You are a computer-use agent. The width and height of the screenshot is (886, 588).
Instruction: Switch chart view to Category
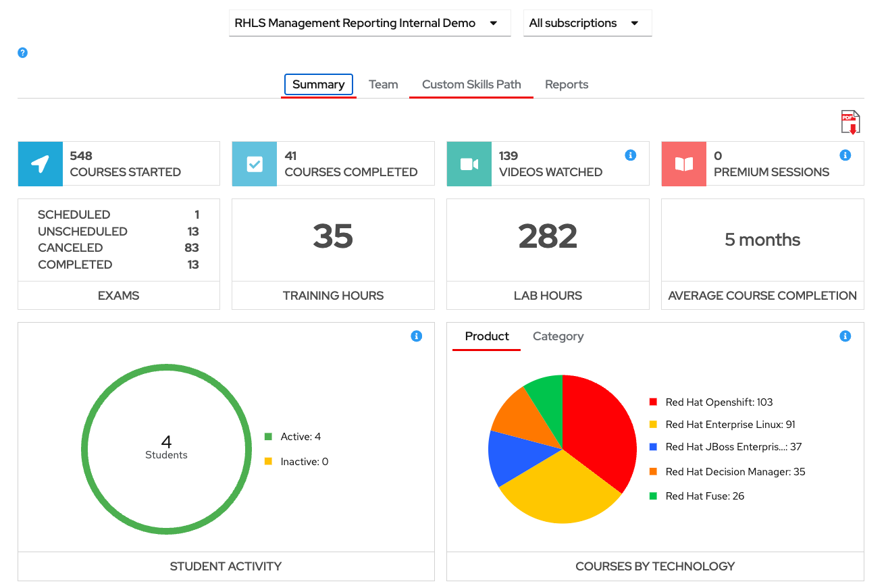[x=558, y=336]
